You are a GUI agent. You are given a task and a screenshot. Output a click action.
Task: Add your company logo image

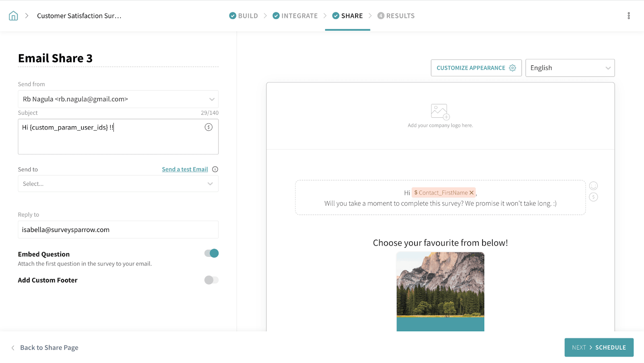tap(440, 112)
